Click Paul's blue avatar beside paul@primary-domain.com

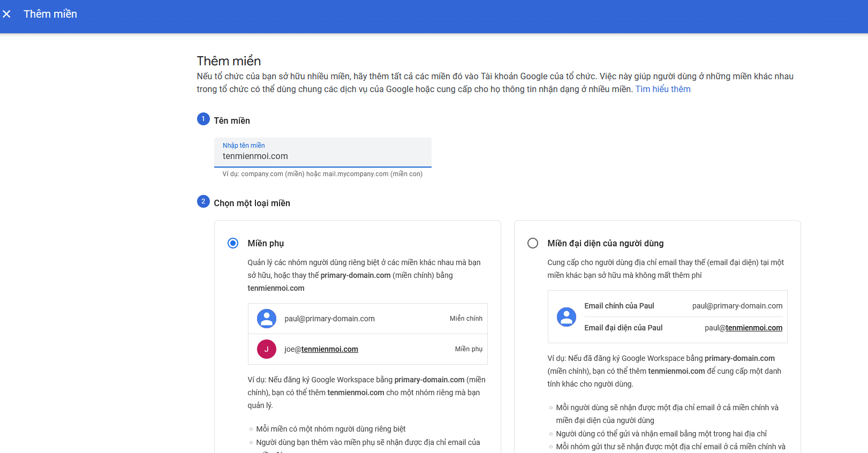pyautogui.click(x=266, y=319)
